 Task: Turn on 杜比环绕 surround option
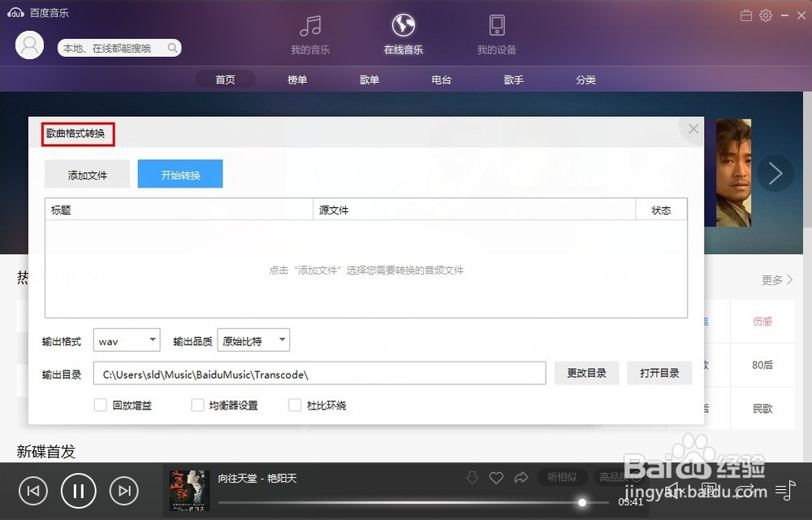tap(295, 404)
